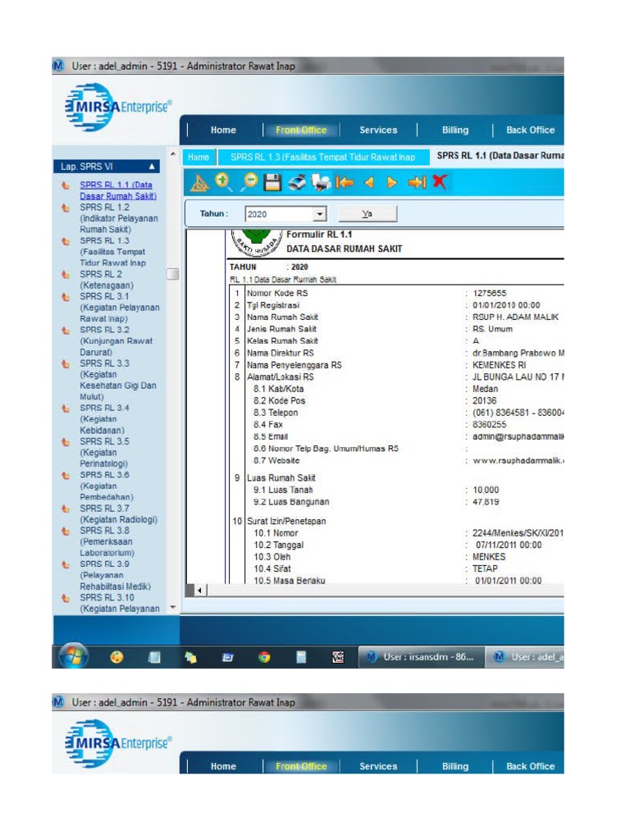Select SPRS RL 3.4 Kegiatan Kebidanan
The height and width of the screenshot is (840, 630).
104,419
